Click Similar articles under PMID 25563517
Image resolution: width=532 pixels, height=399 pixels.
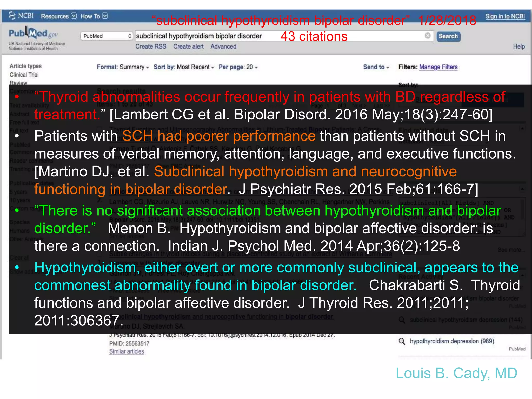[127, 351]
